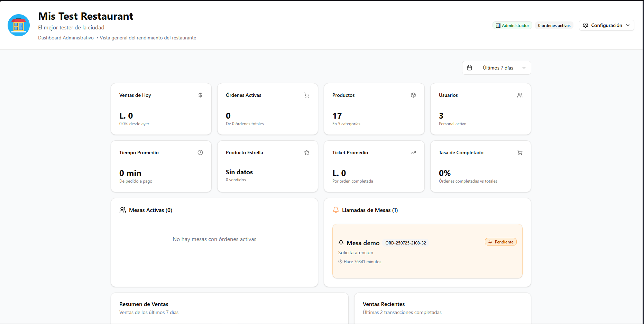
Task: Click 'Últimas 2 transacciones completadas' subtitle
Action: (x=402, y=312)
